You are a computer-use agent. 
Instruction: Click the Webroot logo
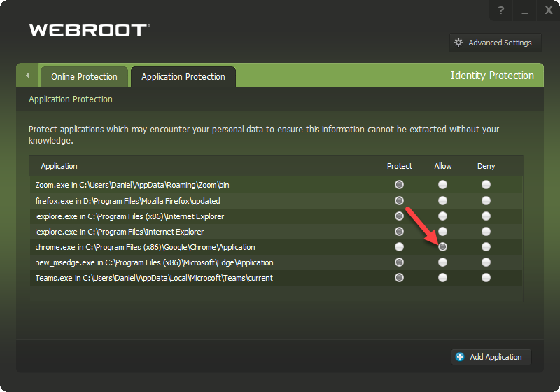[x=90, y=30]
